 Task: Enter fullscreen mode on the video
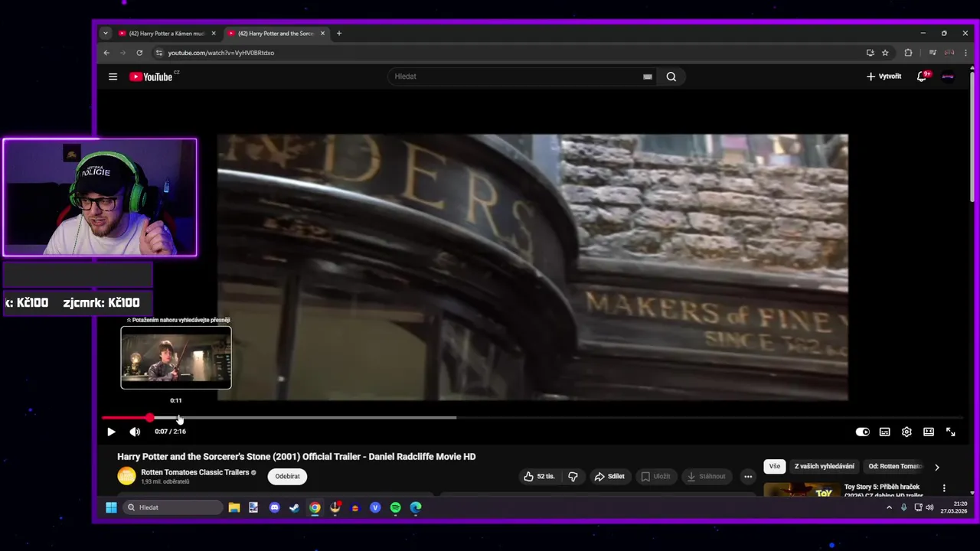[951, 432]
